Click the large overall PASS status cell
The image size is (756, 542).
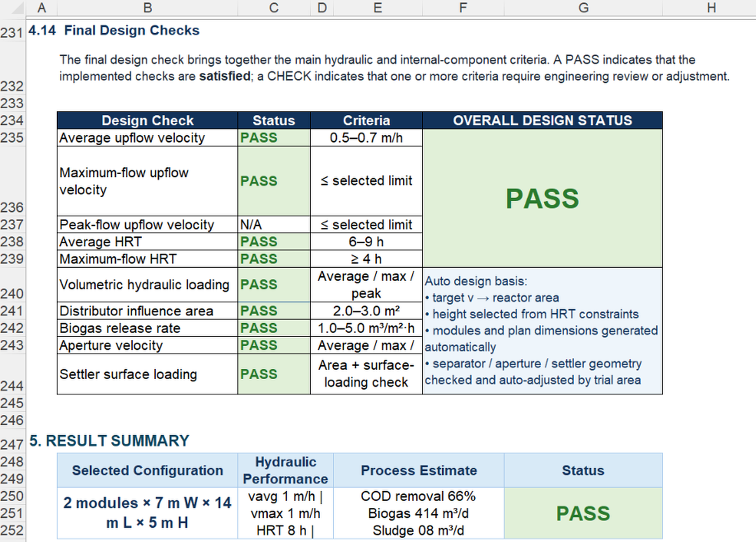point(542,199)
